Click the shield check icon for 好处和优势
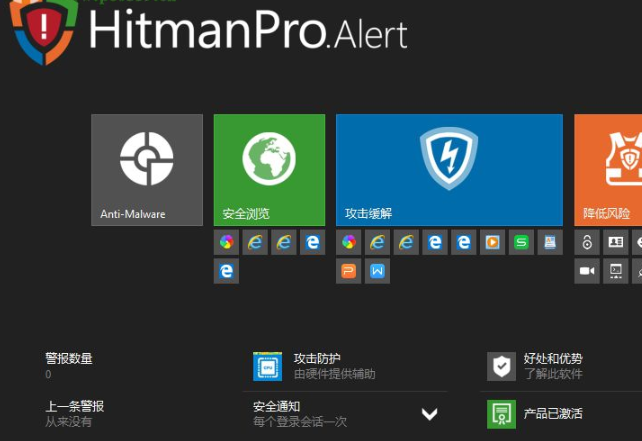The height and width of the screenshot is (441, 642). point(502,366)
